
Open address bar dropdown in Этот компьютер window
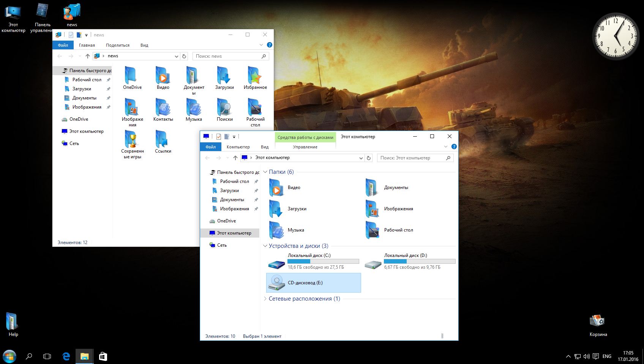(x=361, y=158)
